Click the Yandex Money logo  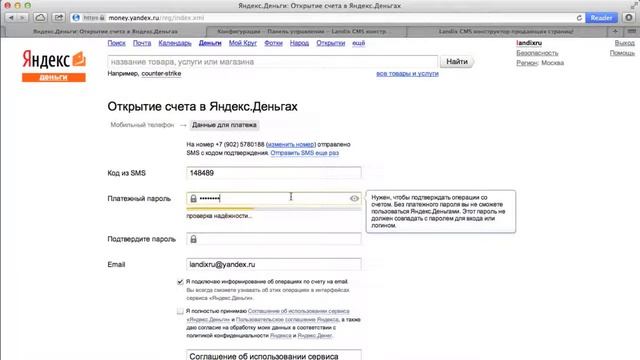[x=54, y=66]
